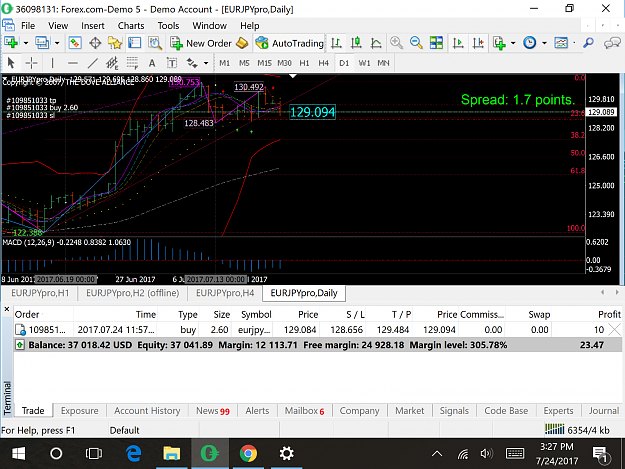Expand the Profiles dropdown arrow
The height and width of the screenshot is (469, 625).
(57, 43)
